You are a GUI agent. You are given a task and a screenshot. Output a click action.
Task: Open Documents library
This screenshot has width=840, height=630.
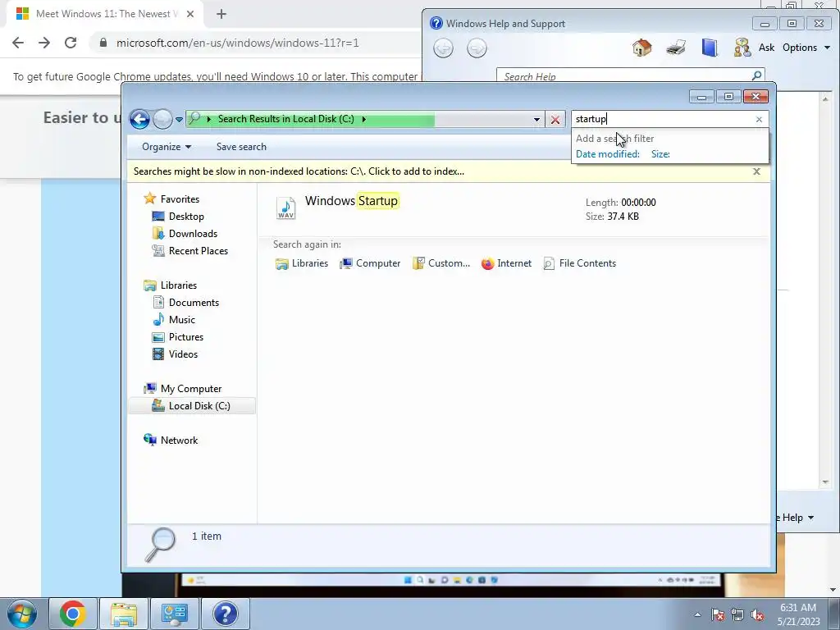(185, 303)
